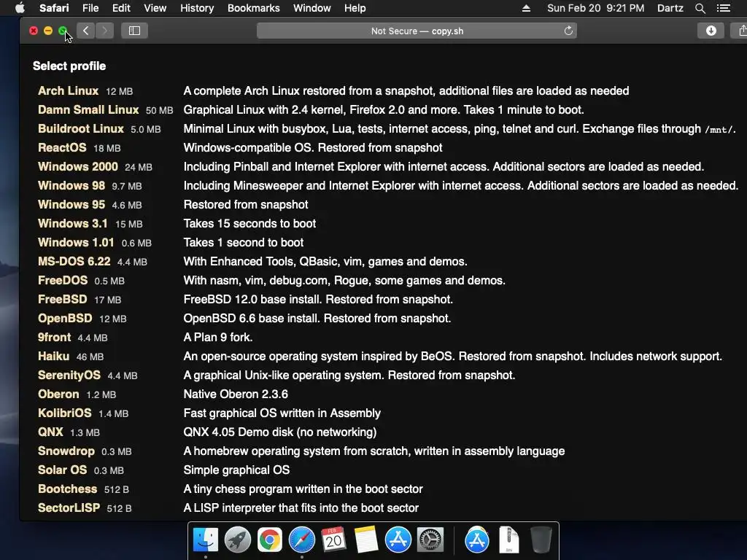Viewport: 747px width, 560px height.
Task: Select the 9front profile
Action: [x=54, y=337]
